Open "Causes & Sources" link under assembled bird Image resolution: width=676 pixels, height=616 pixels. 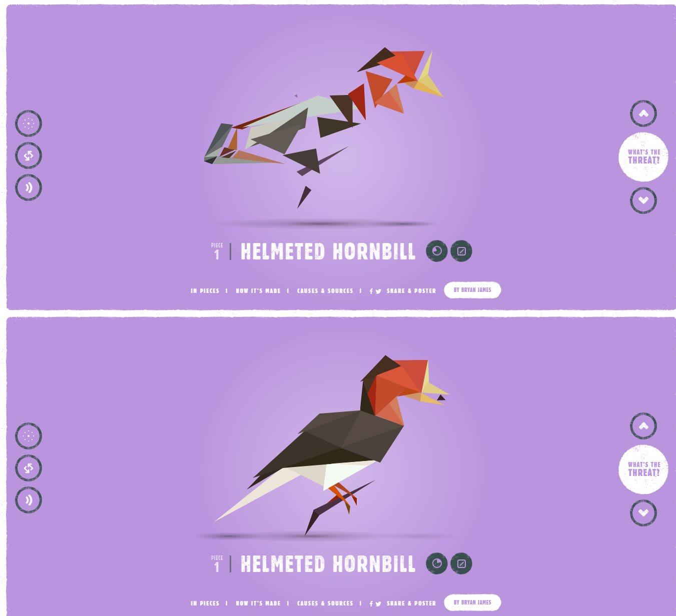[x=325, y=603]
